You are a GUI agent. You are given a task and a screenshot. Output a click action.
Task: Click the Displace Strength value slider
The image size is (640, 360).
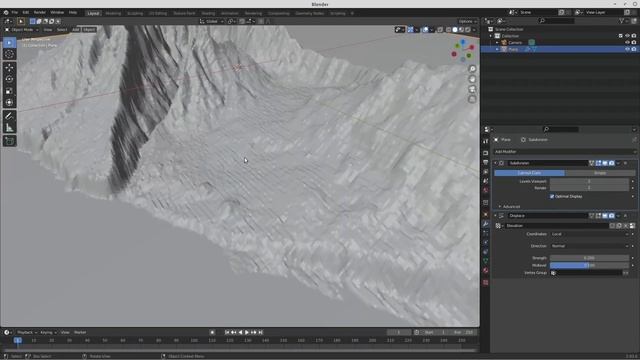(x=589, y=258)
